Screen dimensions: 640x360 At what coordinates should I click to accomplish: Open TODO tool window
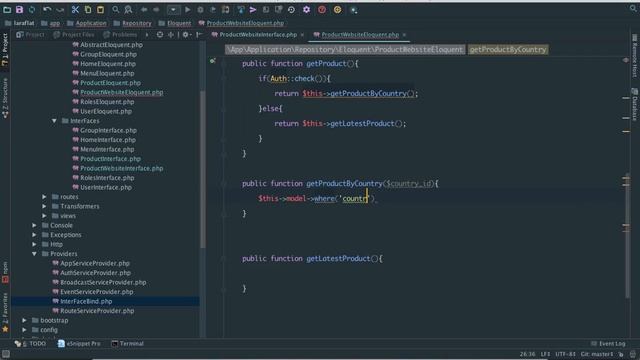31,344
